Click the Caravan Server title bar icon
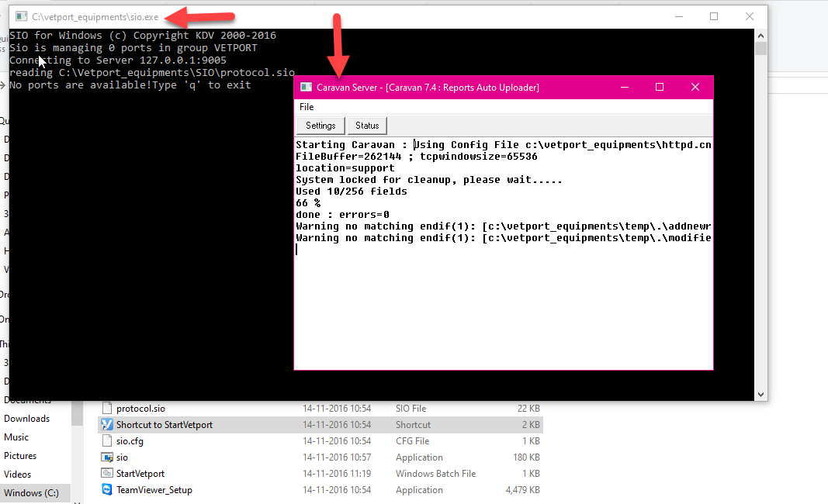Screen dimensions: 828x504 306,87
